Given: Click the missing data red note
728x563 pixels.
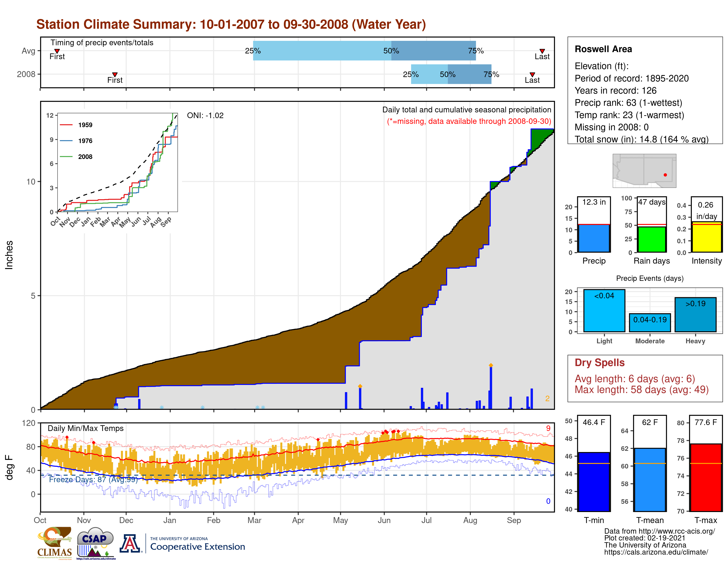Looking at the screenshot, I should [469, 121].
